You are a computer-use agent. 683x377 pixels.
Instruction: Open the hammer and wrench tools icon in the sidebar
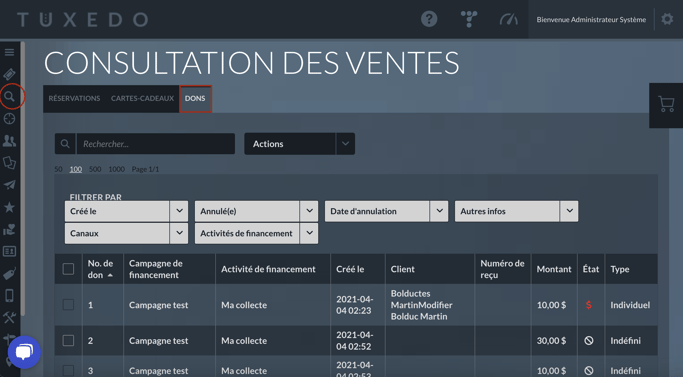(9, 318)
